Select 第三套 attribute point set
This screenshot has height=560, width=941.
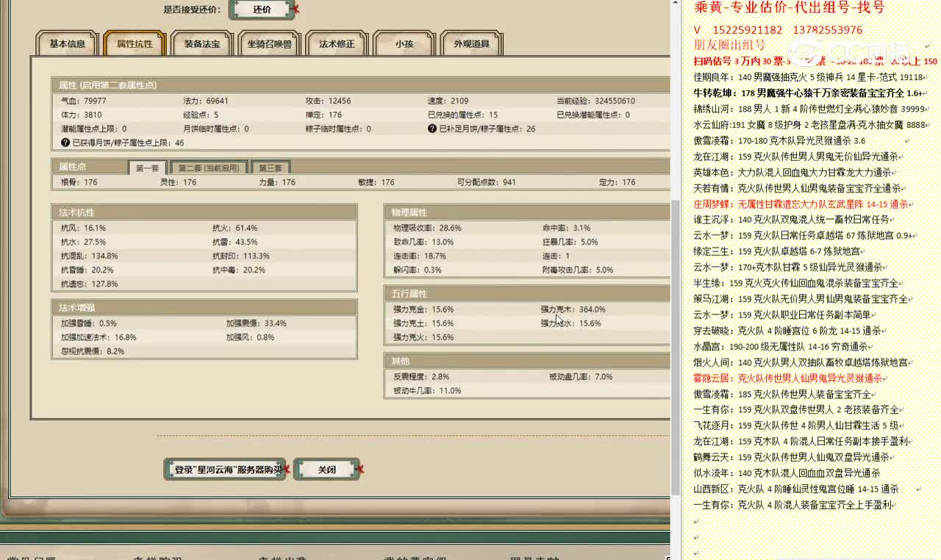pyautogui.click(x=271, y=168)
